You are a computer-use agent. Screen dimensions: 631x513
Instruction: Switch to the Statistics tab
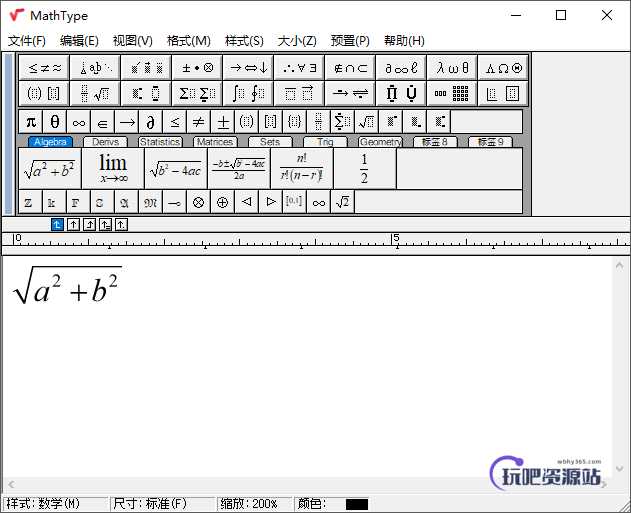(160, 142)
